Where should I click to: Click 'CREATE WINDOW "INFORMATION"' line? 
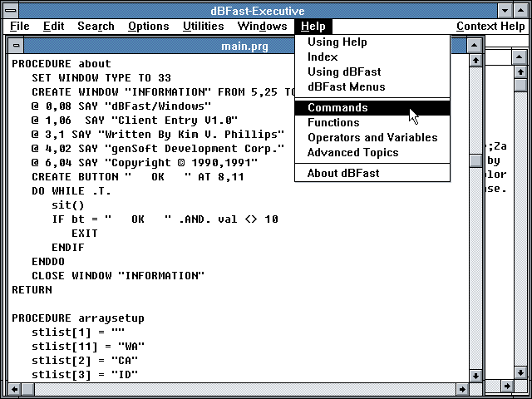point(164,92)
